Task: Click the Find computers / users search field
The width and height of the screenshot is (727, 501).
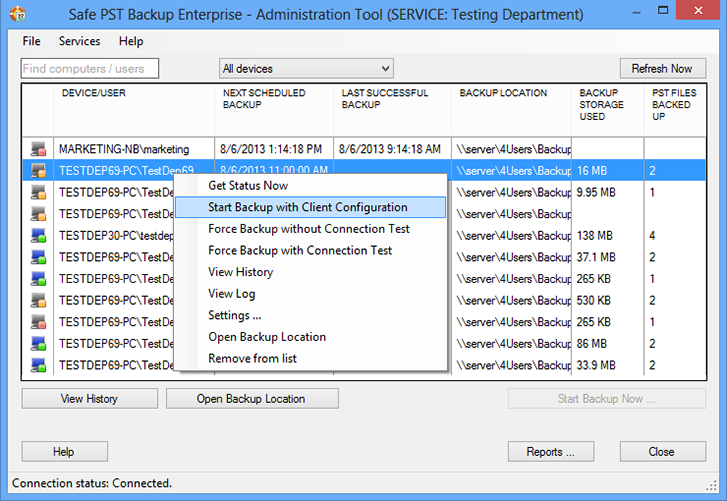Action: click(90, 69)
